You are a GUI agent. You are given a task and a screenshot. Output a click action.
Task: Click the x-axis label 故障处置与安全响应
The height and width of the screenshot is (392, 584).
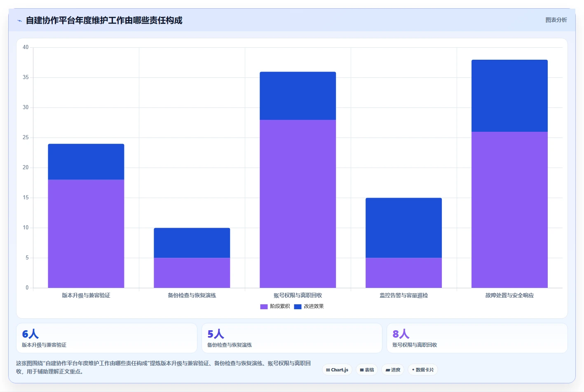click(510, 295)
